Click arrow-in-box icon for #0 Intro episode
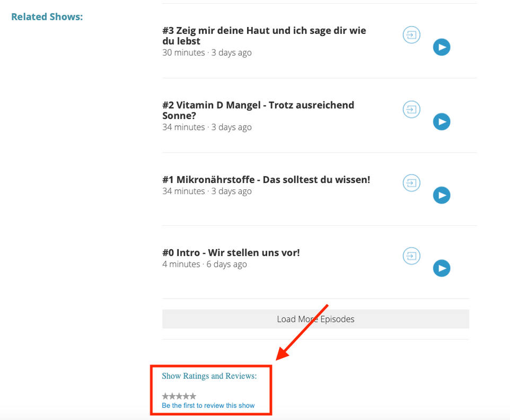510x420 pixels. 411,256
